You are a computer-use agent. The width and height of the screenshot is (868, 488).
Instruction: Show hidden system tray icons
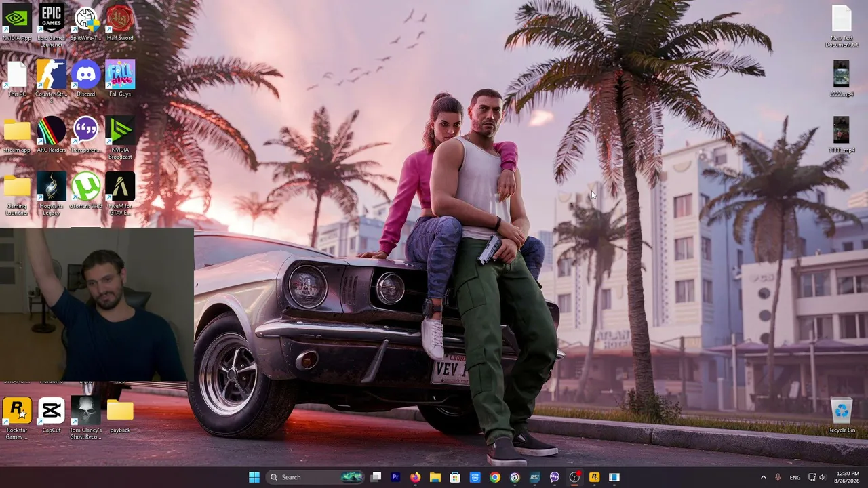click(763, 477)
